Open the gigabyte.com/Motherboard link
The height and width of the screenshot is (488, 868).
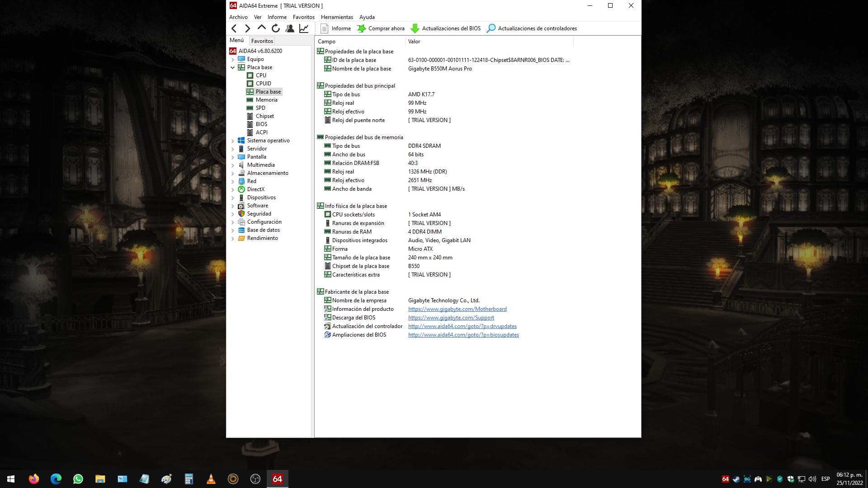tap(457, 309)
